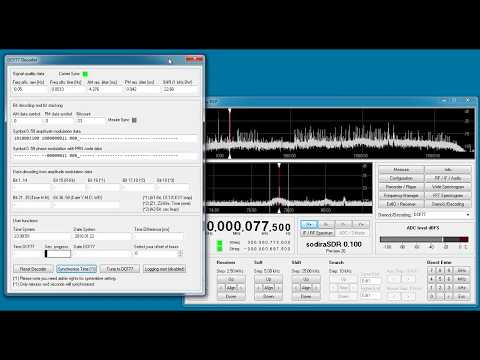
Task: Open the Recorder / Player panel
Action: 401,187
